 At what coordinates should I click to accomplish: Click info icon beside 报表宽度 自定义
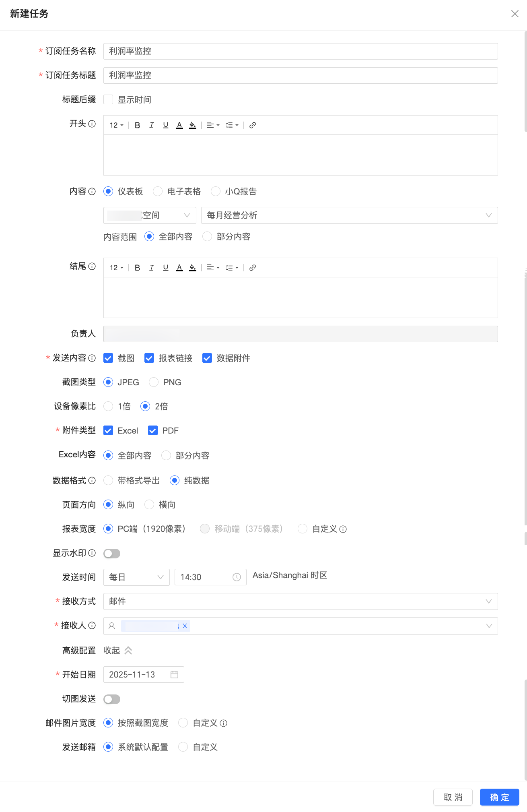pos(343,529)
